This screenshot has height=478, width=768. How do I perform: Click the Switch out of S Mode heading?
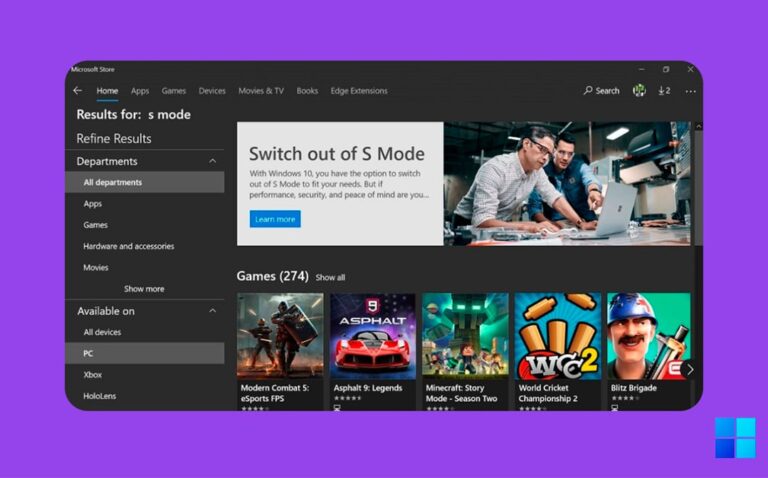[337, 154]
